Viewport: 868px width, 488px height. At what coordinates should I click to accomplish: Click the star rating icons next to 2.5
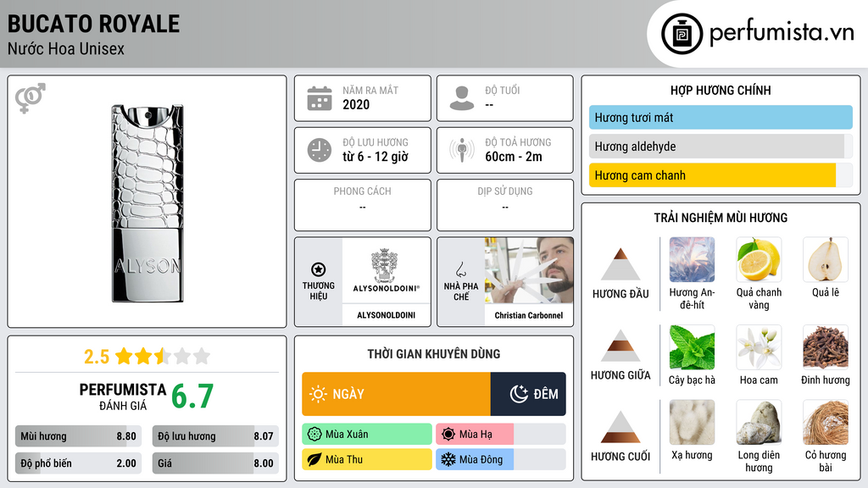click(x=163, y=356)
